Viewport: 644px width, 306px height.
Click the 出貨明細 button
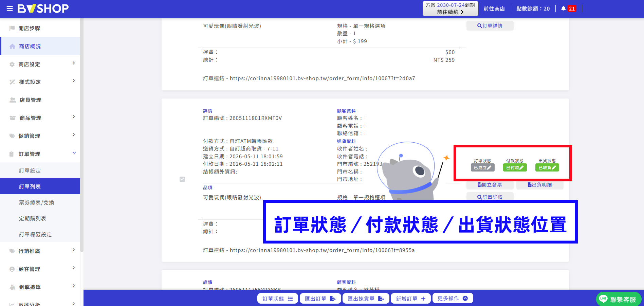coord(540,185)
